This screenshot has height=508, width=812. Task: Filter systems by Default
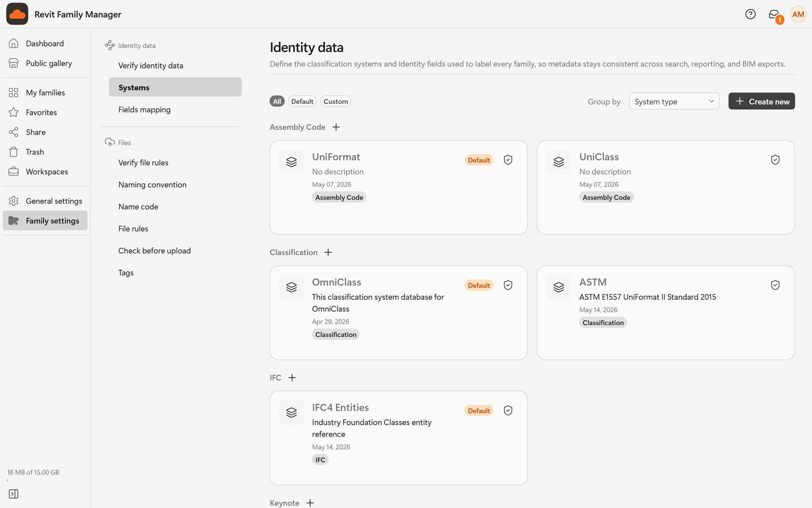point(302,101)
